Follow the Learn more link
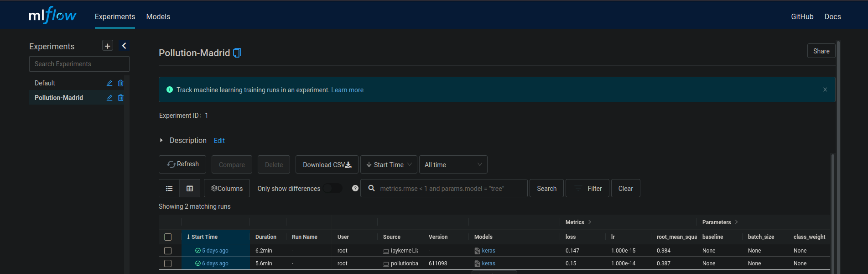The image size is (868, 274). coord(347,90)
